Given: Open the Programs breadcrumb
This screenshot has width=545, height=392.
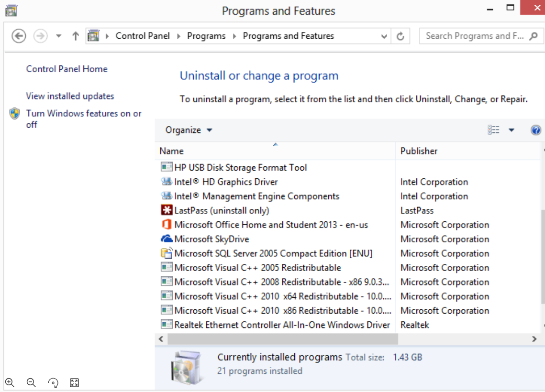Looking at the screenshot, I should click(206, 36).
